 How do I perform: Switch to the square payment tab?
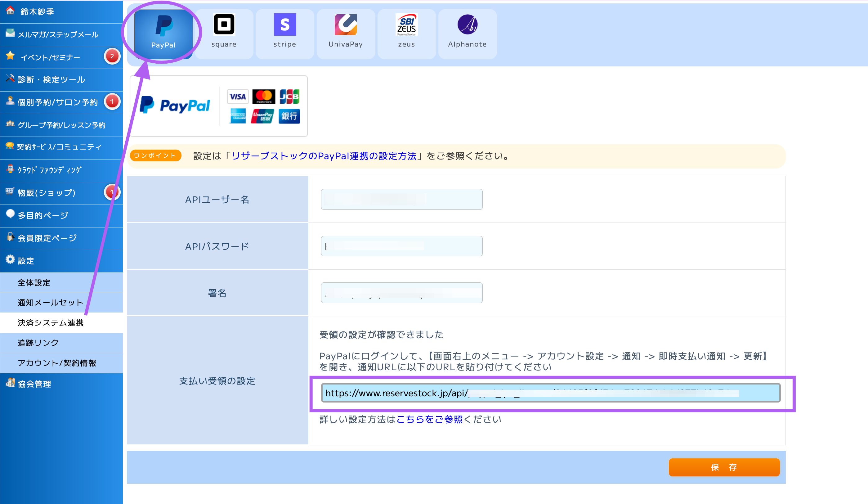[x=224, y=34]
